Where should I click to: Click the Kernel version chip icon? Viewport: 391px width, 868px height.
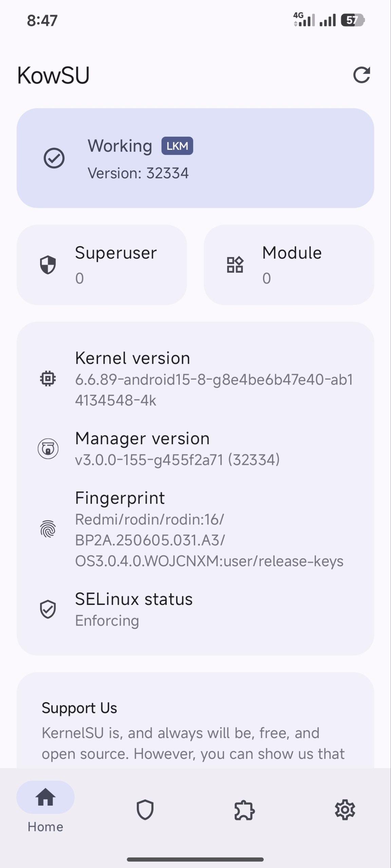click(x=48, y=378)
